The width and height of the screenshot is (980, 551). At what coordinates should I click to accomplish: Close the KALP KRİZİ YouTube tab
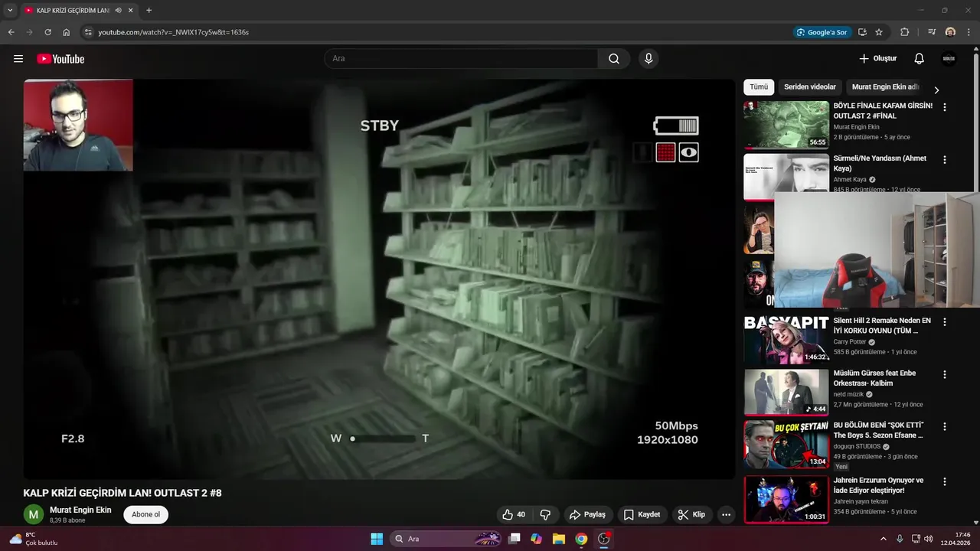pyautogui.click(x=131, y=11)
